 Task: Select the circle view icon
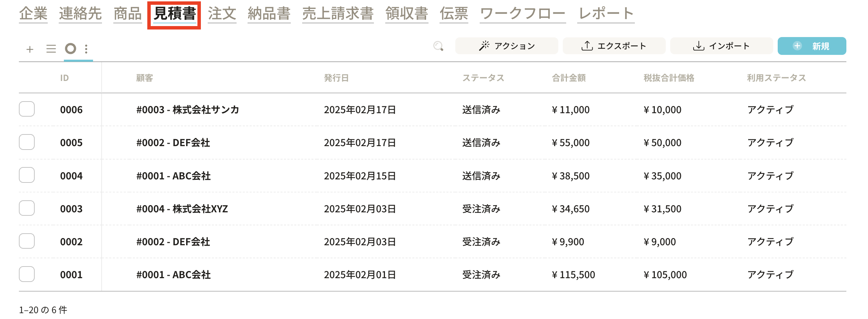(71, 49)
